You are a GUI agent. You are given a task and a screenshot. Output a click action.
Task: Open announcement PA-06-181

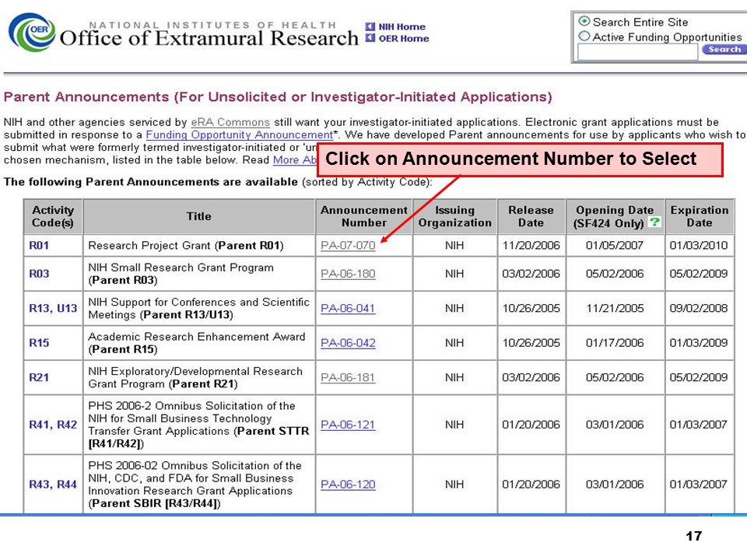(348, 378)
